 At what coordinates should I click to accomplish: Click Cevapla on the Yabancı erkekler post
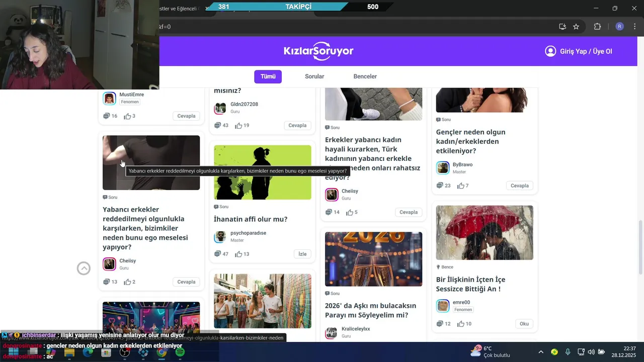click(x=186, y=282)
